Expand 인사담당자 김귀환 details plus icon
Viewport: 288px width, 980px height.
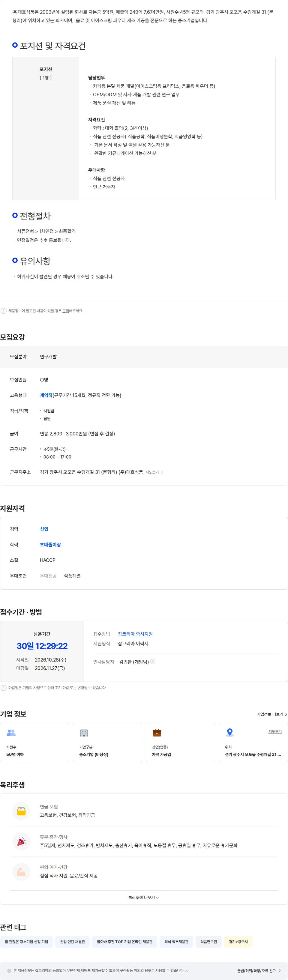coord(153,662)
